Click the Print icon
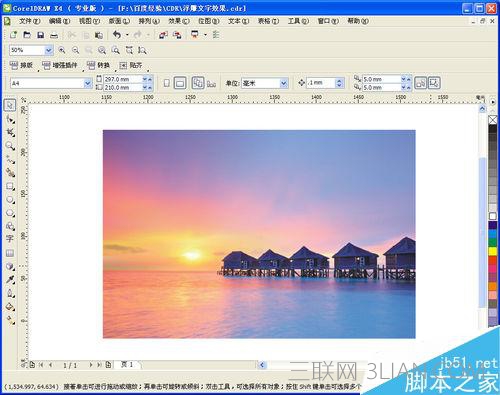This screenshot has height=395, width=500. [x=54, y=35]
